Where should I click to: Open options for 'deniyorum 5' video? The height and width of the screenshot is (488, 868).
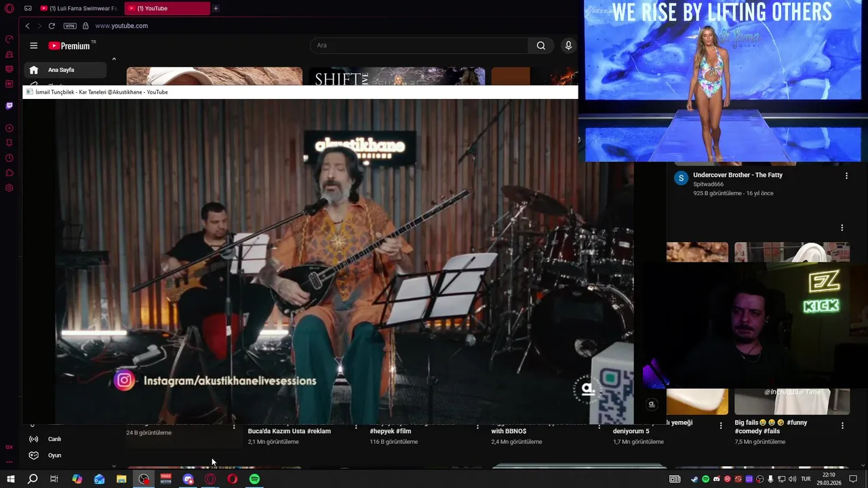721,426
